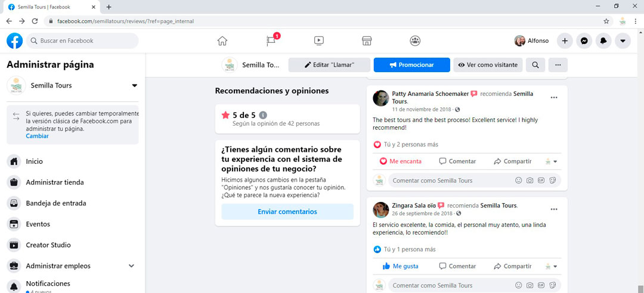Image resolution: width=644 pixels, height=293 pixels.
Task: Click the page vertical scrollbar thumb
Action: coord(640,289)
